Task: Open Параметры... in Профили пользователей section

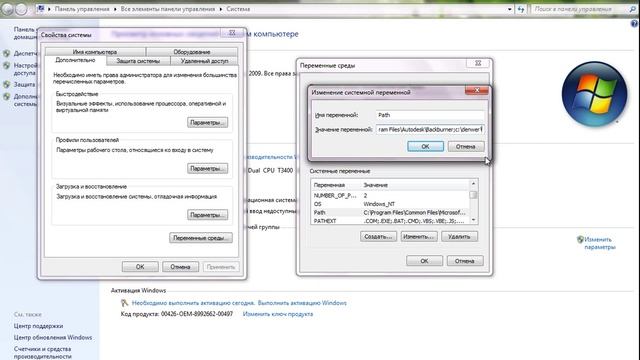Action: [x=208, y=169]
